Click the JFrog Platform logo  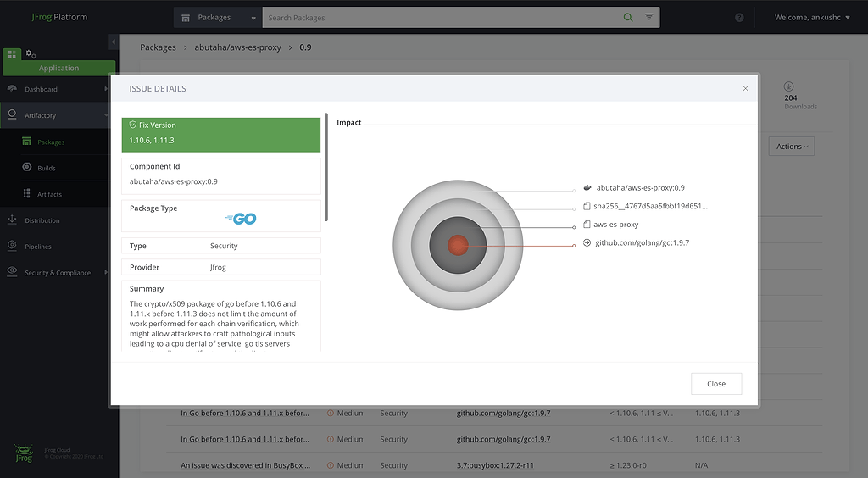point(59,17)
